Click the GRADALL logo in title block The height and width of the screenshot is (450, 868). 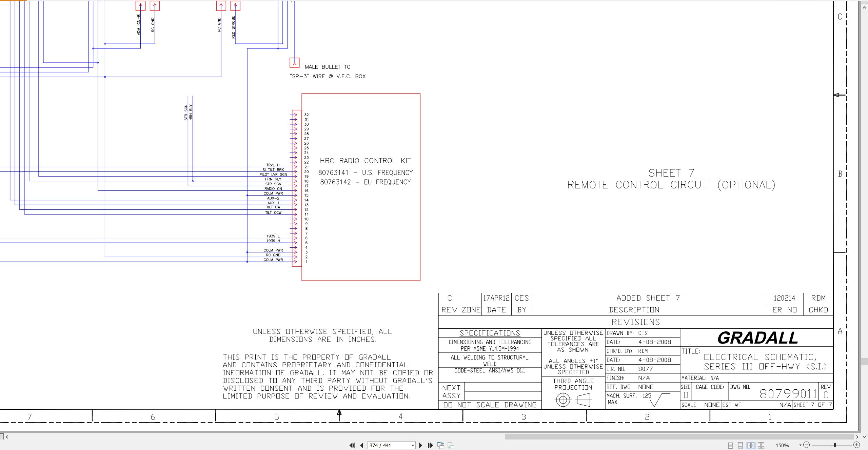(x=757, y=338)
